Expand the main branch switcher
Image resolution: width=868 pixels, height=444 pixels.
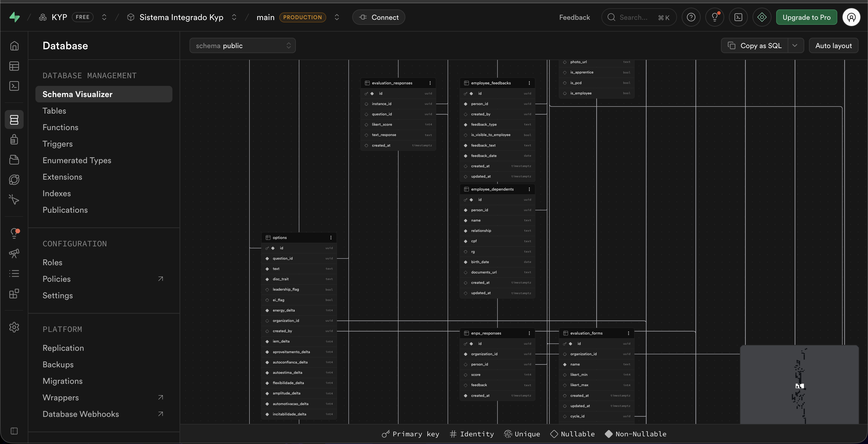tap(337, 17)
